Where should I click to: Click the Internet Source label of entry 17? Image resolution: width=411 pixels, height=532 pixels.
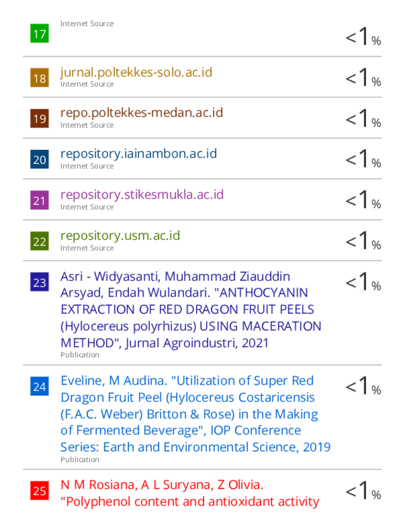[x=87, y=24]
